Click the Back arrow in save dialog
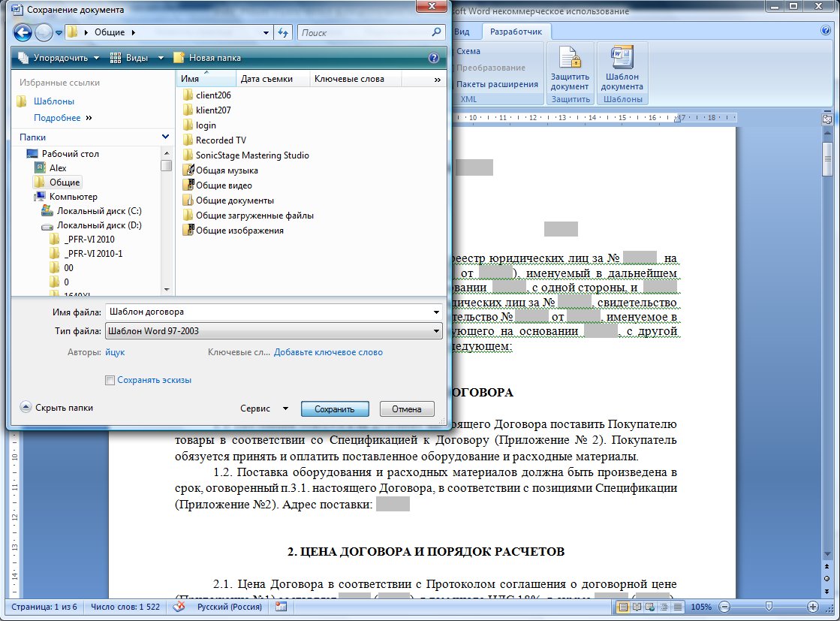This screenshot has width=840, height=621. 23,32
